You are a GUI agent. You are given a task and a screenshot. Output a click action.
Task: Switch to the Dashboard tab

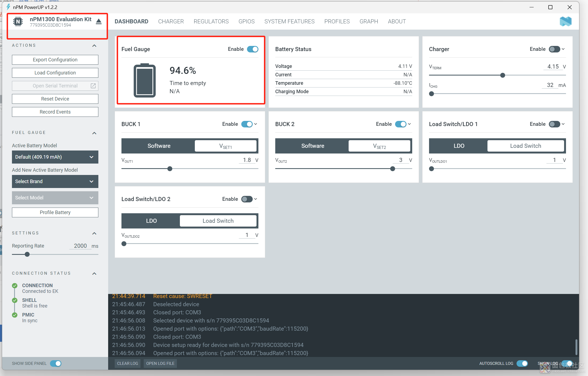(132, 21)
